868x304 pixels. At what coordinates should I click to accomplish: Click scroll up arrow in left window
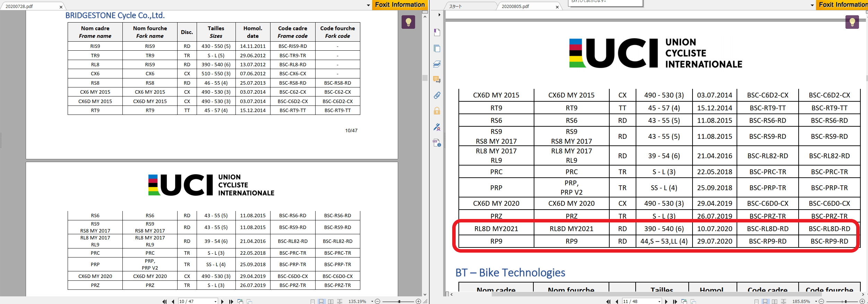(425, 16)
